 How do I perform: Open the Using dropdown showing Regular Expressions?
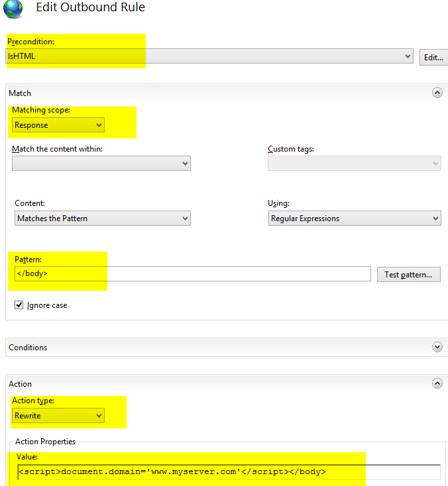coord(355,219)
